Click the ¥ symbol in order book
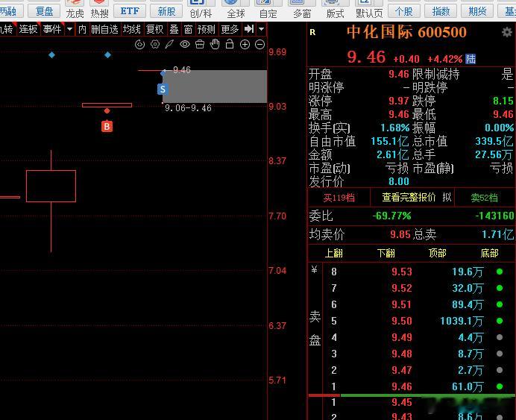 point(314,270)
